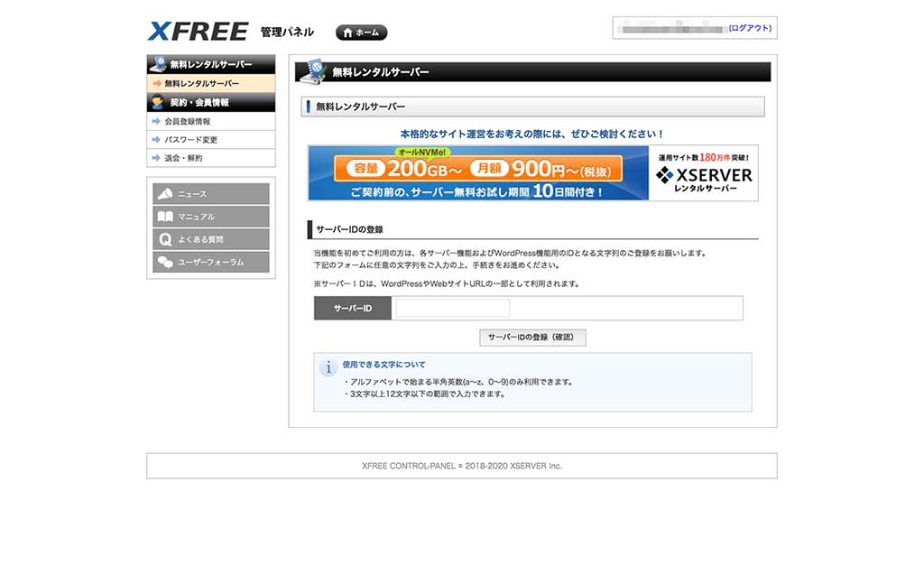
Task: Click the book icon beside マニュアル
Action: (166, 217)
